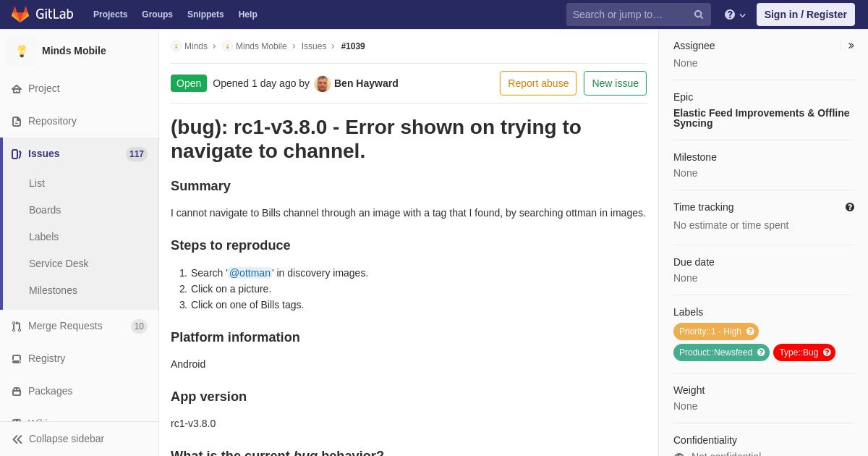Click the Project sidebar item text
The height and width of the screenshot is (456, 868).
44,88
